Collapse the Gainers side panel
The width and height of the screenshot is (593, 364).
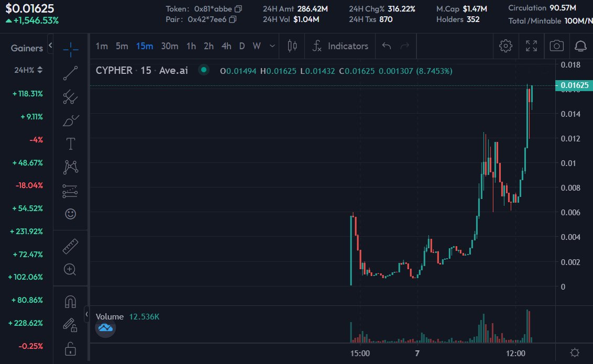point(50,46)
